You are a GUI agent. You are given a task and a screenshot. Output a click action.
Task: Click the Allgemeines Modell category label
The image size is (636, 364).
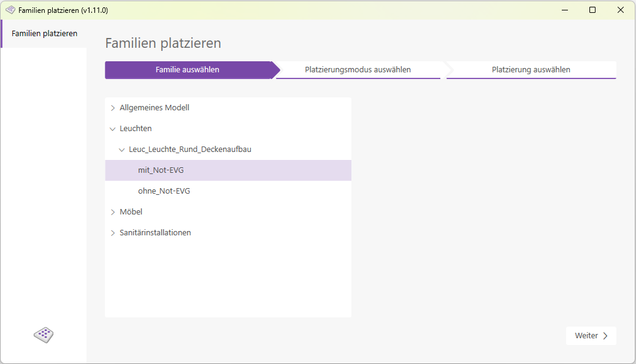155,107
